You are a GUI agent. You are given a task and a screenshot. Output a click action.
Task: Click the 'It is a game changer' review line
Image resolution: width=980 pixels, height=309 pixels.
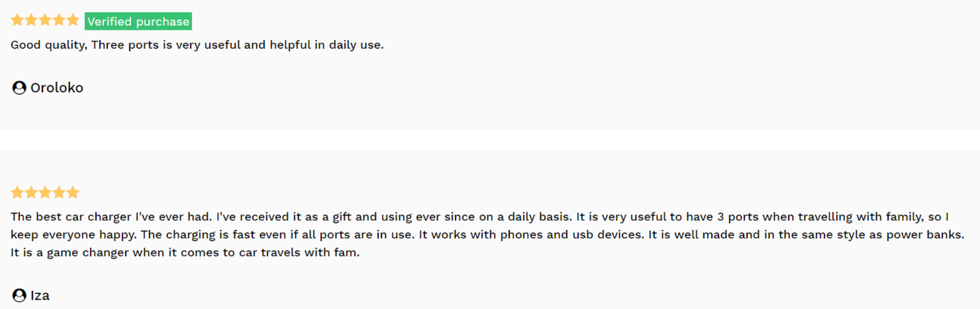[185, 252]
